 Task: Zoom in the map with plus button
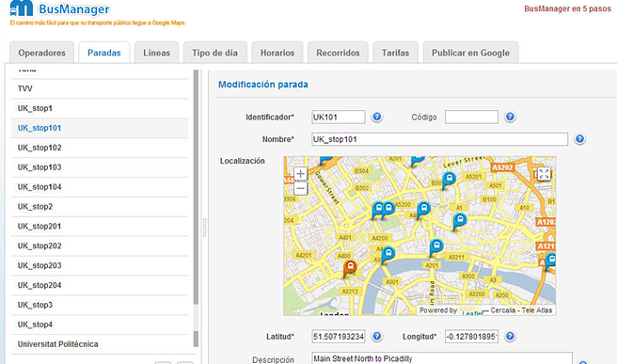point(301,174)
